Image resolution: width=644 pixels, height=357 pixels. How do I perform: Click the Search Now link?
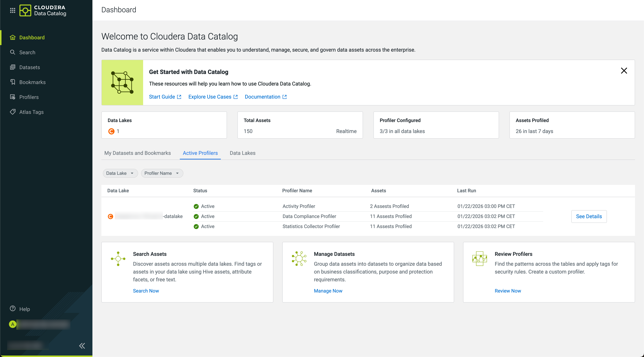pyautogui.click(x=146, y=290)
